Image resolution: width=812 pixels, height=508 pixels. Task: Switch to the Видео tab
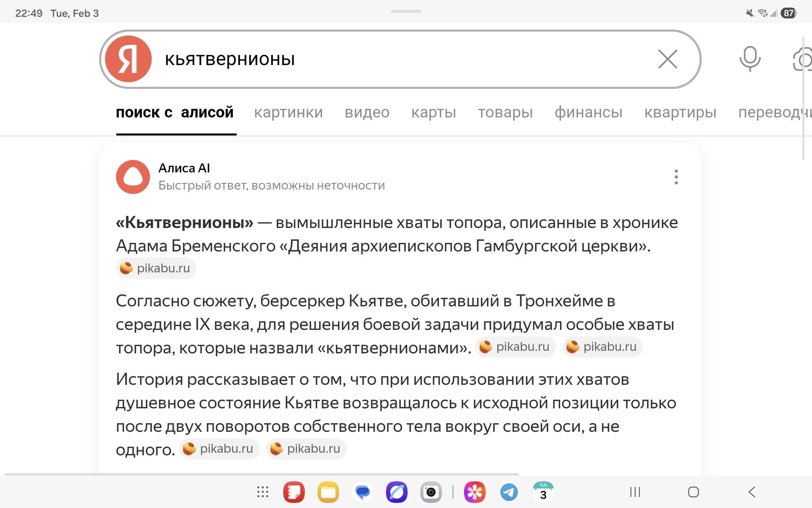tap(367, 112)
